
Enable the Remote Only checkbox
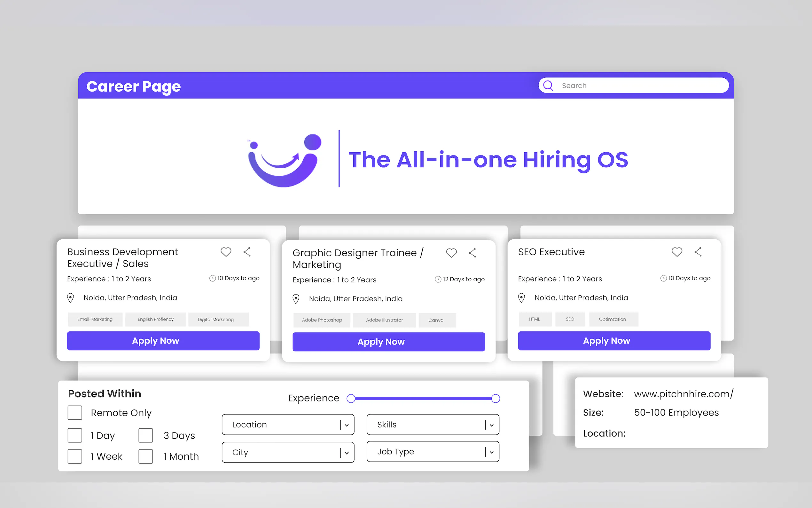point(75,413)
